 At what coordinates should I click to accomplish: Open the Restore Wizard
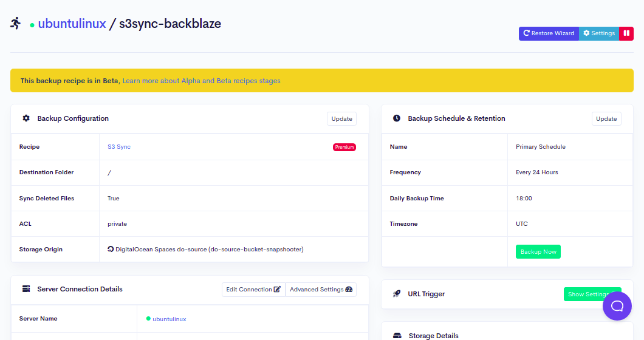[x=549, y=33]
